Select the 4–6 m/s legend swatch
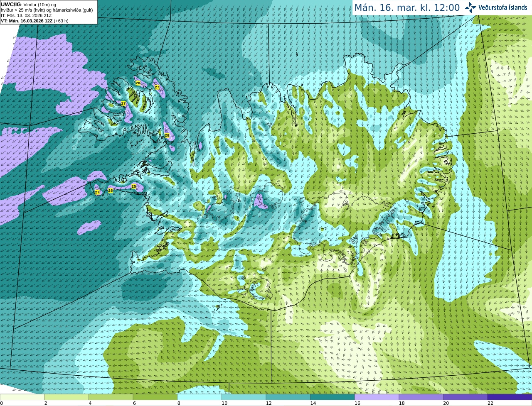Screen dimensions: 532x406 coord(111,397)
